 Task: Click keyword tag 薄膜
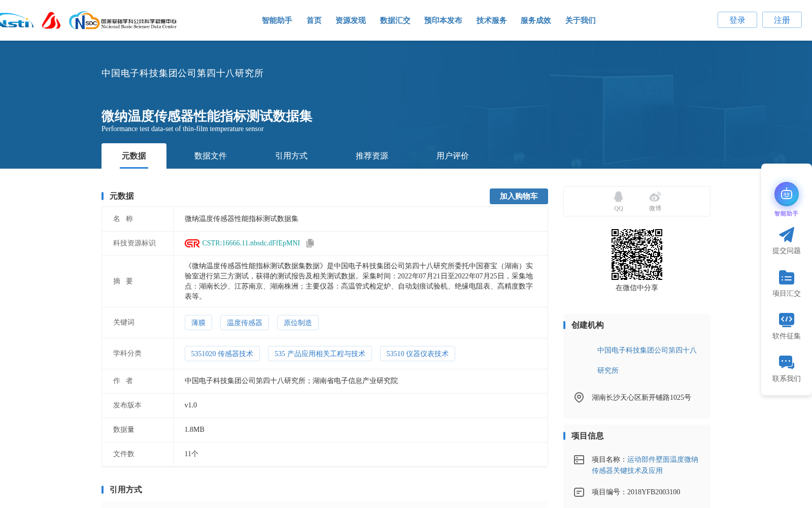tap(198, 323)
